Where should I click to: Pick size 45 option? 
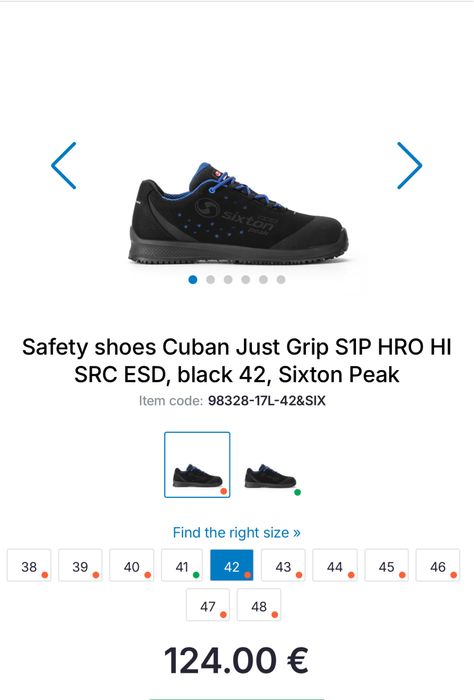(387, 565)
